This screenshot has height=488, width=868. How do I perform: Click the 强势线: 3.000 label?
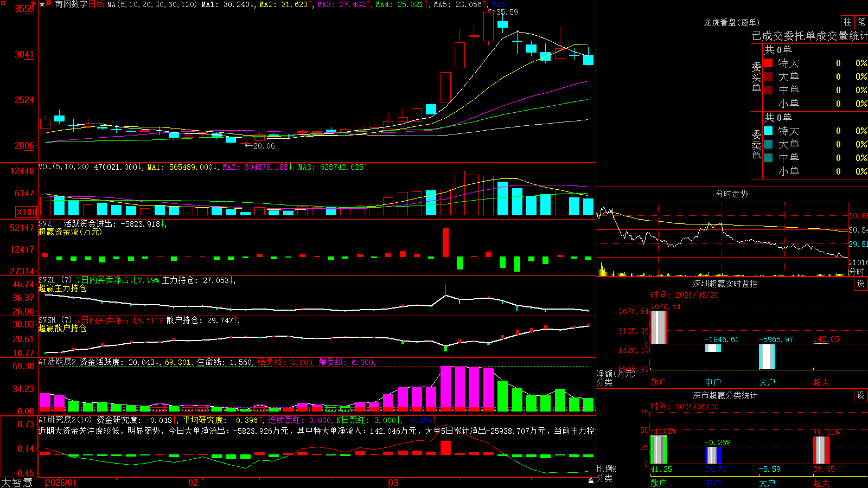point(285,362)
